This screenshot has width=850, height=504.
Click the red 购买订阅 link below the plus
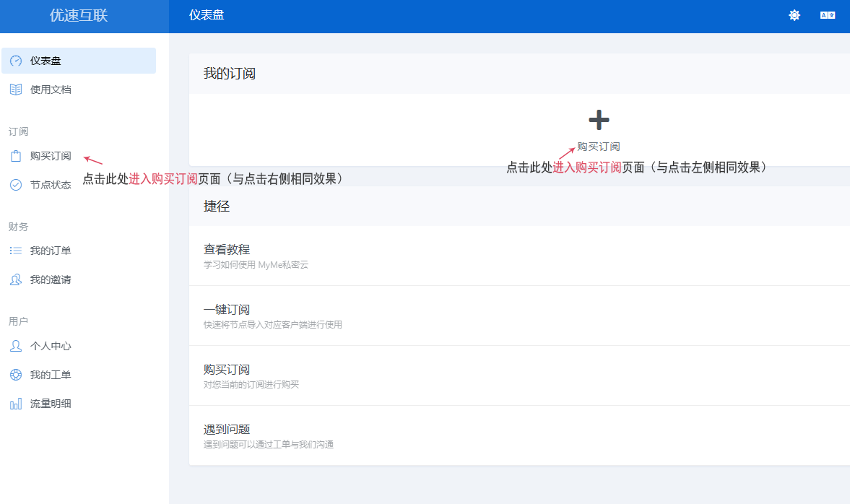tap(597, 146)
